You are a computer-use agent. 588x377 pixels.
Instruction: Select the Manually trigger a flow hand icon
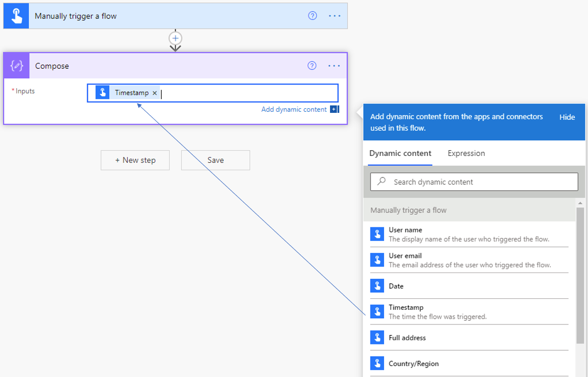[16, 16]
